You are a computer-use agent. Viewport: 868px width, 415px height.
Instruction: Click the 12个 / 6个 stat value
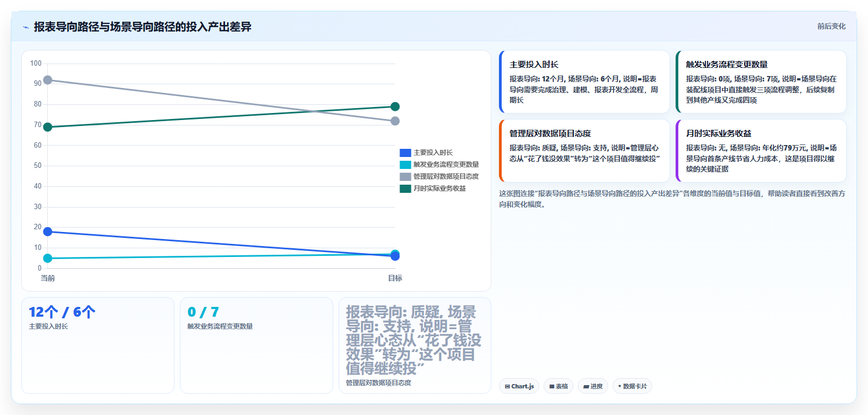62,312
